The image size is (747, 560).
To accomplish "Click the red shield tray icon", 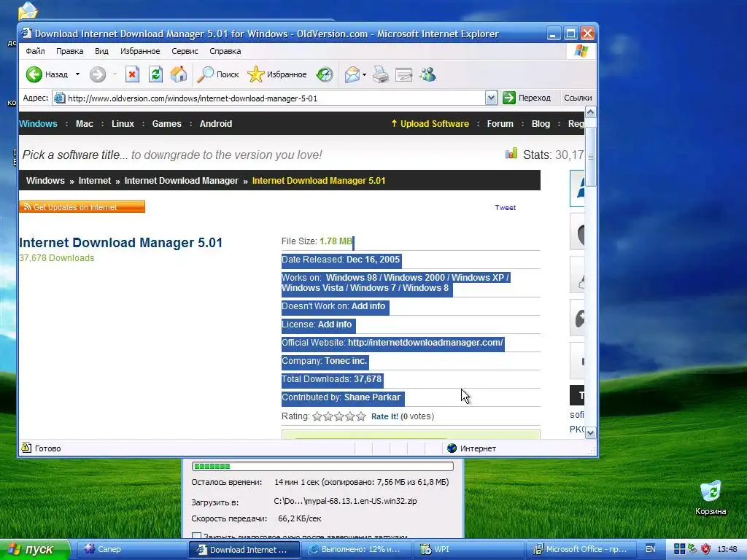I will click(x=706, y=549).
